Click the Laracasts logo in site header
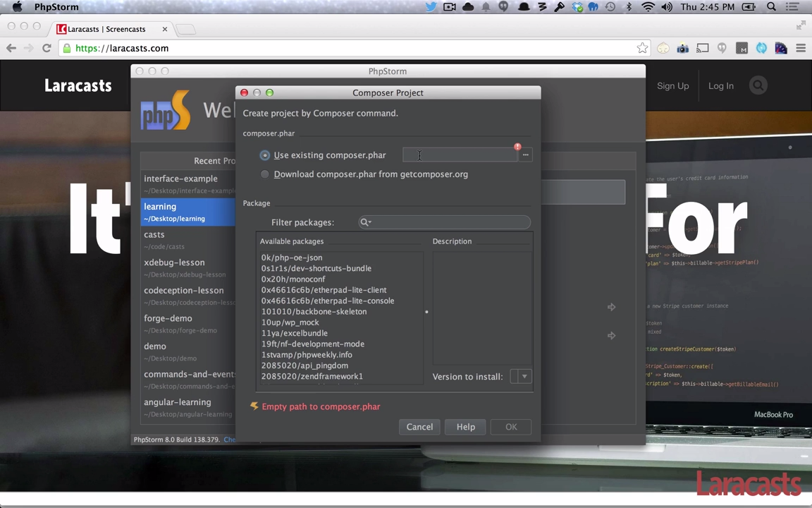812x508 pixels. (78, 85)
